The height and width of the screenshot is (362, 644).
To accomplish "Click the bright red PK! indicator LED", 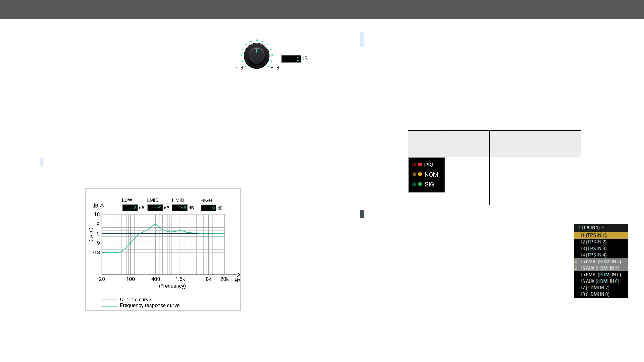I will point(420,165).
